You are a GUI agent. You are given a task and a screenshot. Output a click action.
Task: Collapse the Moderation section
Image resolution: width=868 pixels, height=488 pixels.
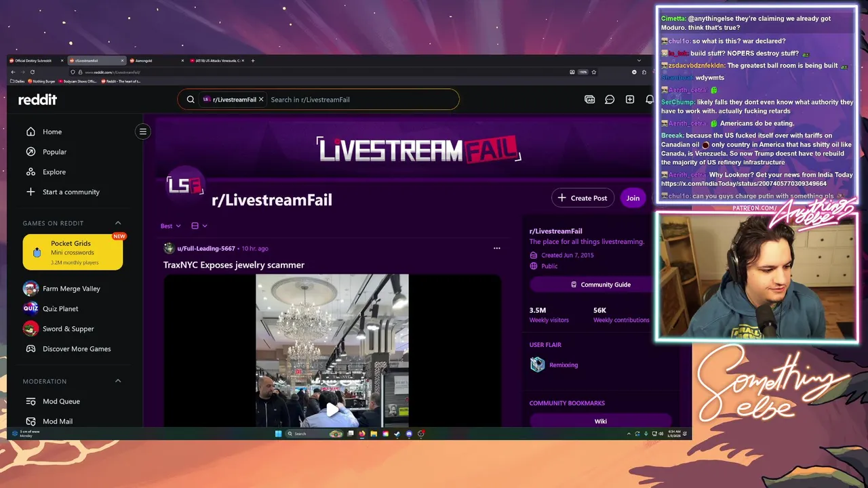click(118, 381)
